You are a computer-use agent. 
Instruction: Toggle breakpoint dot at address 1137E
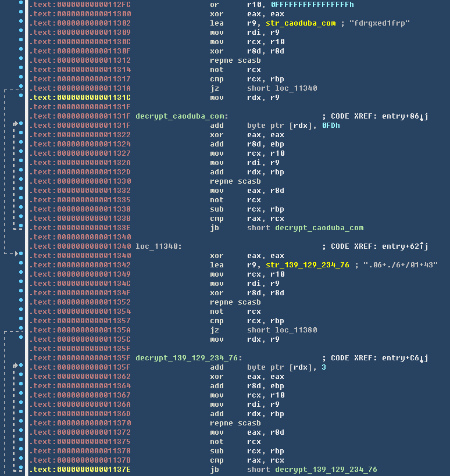pyautogui.click(x=21, y=470)
